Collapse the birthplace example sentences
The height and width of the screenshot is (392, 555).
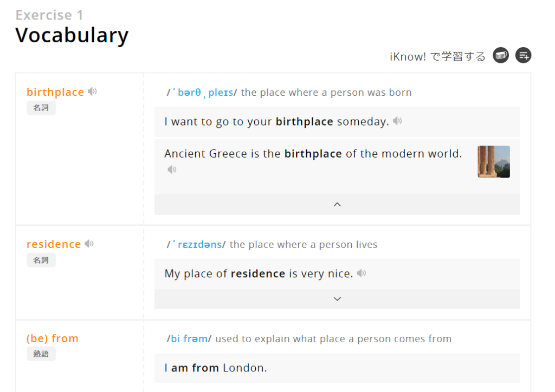coord(337,204)
